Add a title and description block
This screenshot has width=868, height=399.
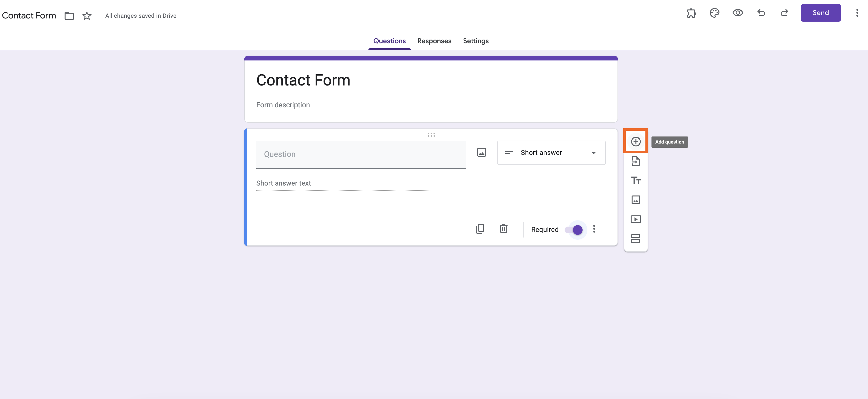(635, 181)
